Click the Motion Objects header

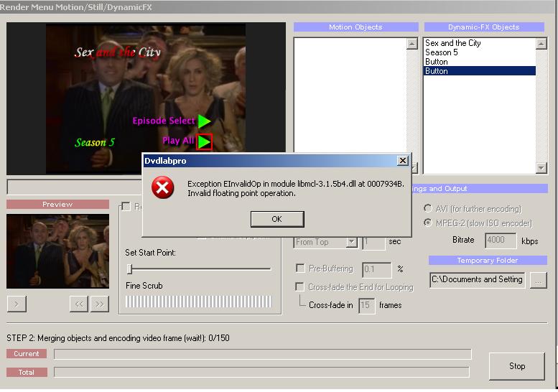click(x=356, y=27)
